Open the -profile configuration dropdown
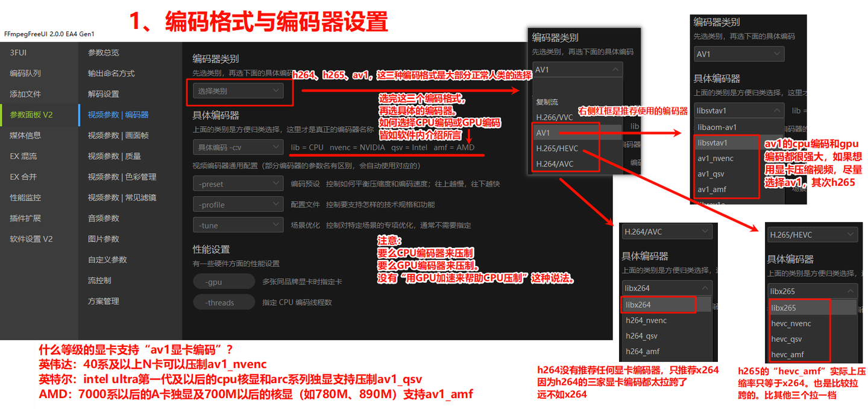 [x=237, y=204]
